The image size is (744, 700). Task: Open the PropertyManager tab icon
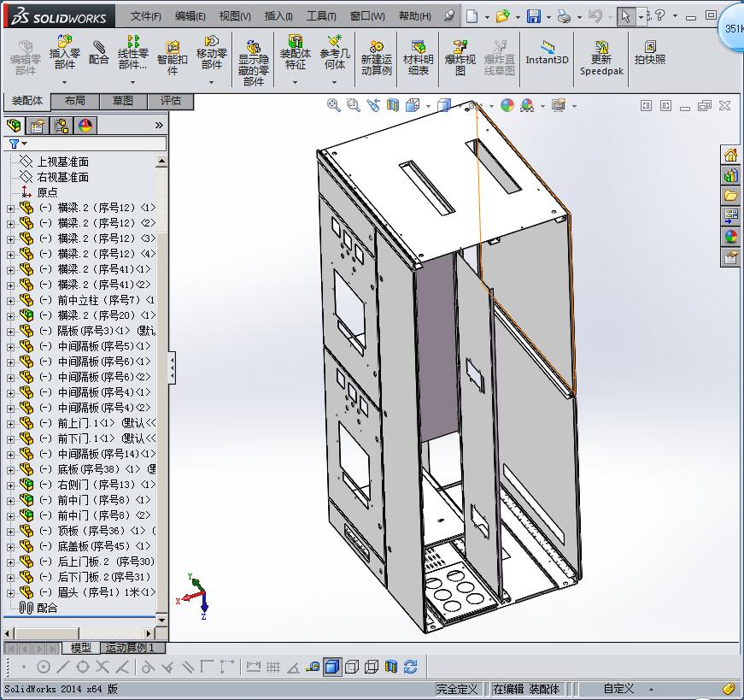pos(38,126)
